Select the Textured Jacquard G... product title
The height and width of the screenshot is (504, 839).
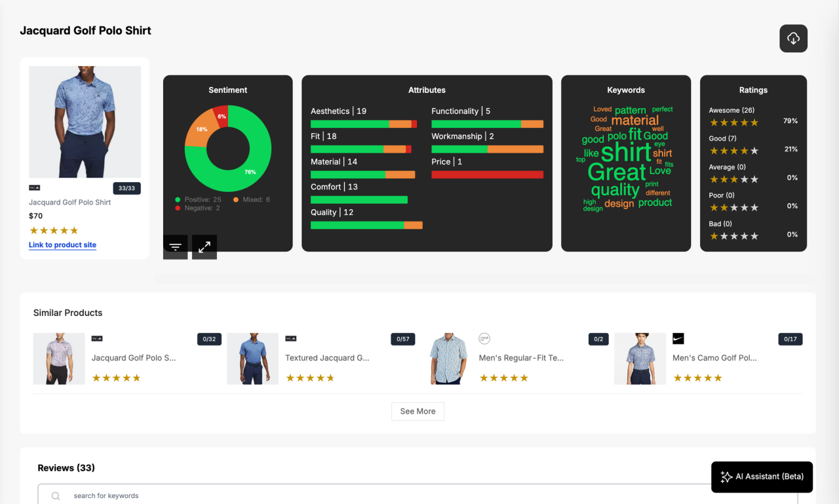(327, 358)
